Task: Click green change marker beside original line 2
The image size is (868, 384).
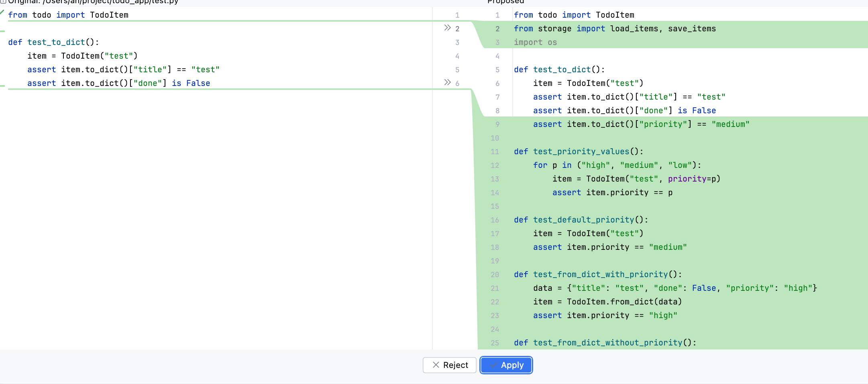Action: pos(2,31)
